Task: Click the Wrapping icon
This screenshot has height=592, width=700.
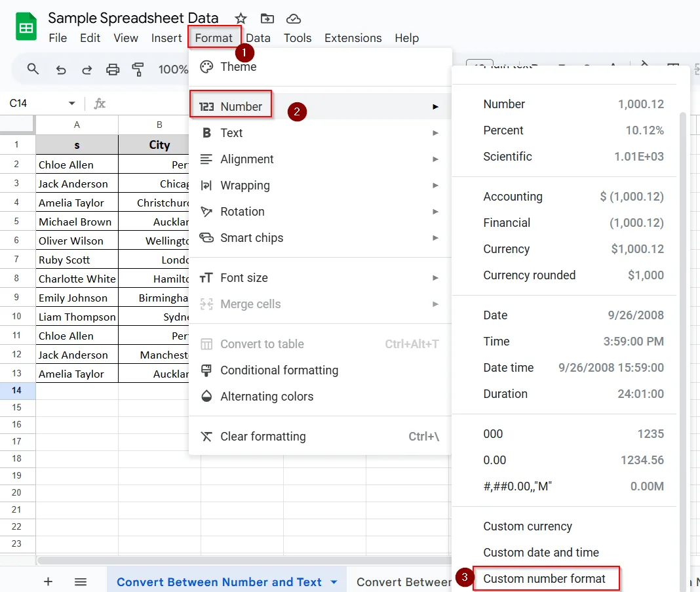Action: coord(206,186)
